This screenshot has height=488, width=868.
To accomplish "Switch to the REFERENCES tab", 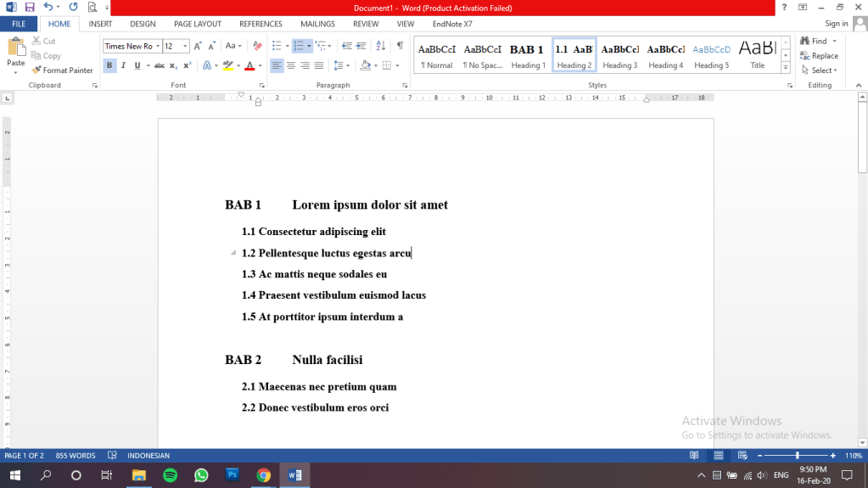I will tap(260, 24).
